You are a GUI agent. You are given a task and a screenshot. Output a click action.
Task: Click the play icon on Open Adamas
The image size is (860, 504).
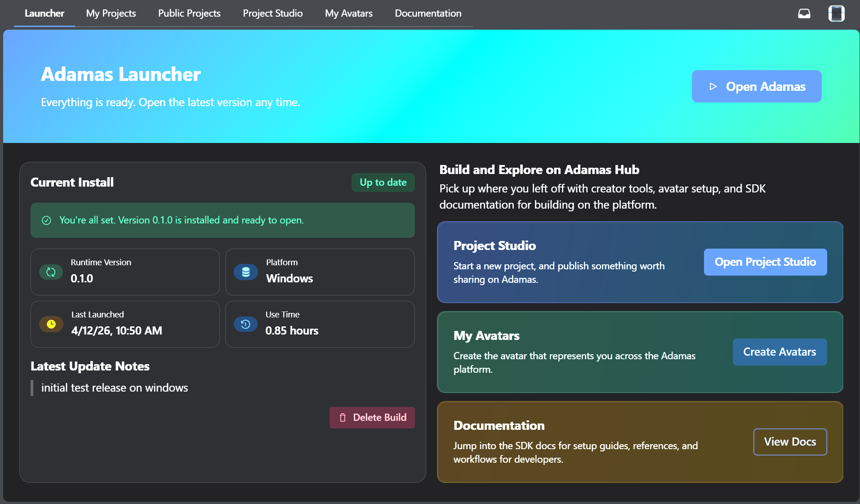(713, 86)
